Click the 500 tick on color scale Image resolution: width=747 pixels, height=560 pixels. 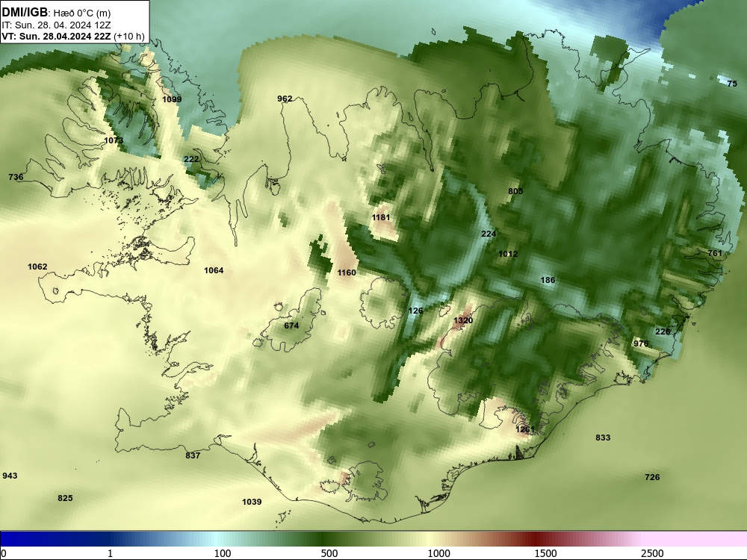329,553
